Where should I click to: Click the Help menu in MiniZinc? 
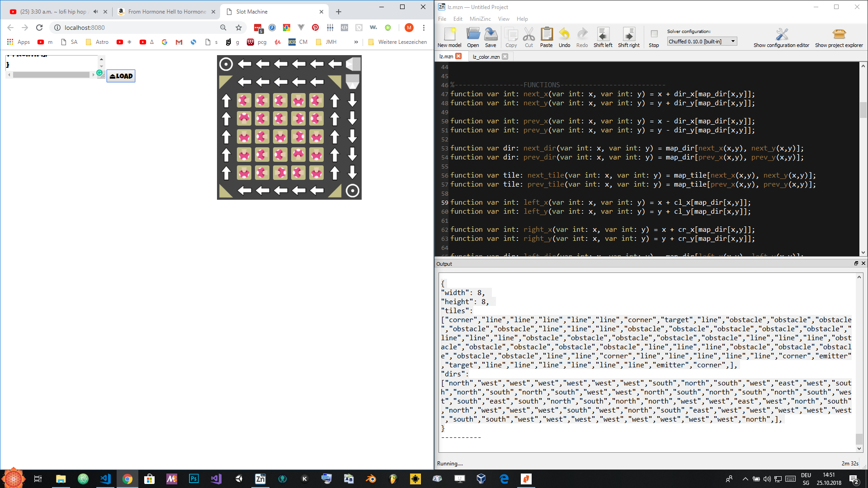pos(522,18)
